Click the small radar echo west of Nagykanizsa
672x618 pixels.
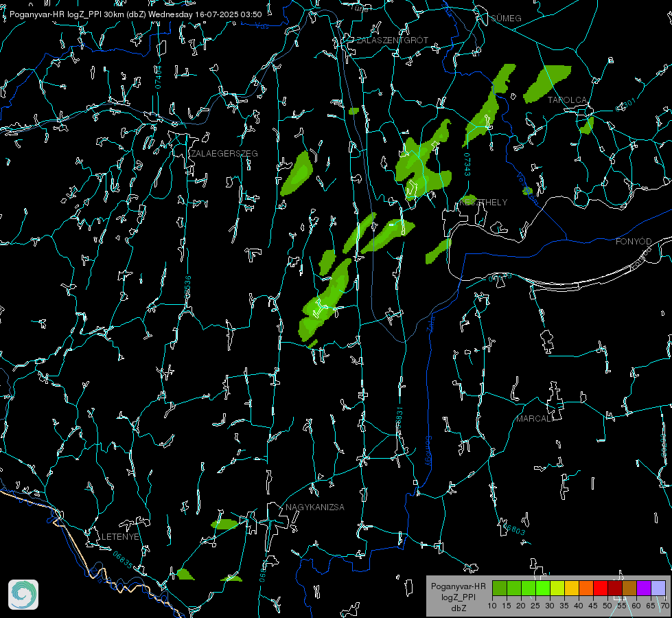pyautogui.click(x=224, y=524)
